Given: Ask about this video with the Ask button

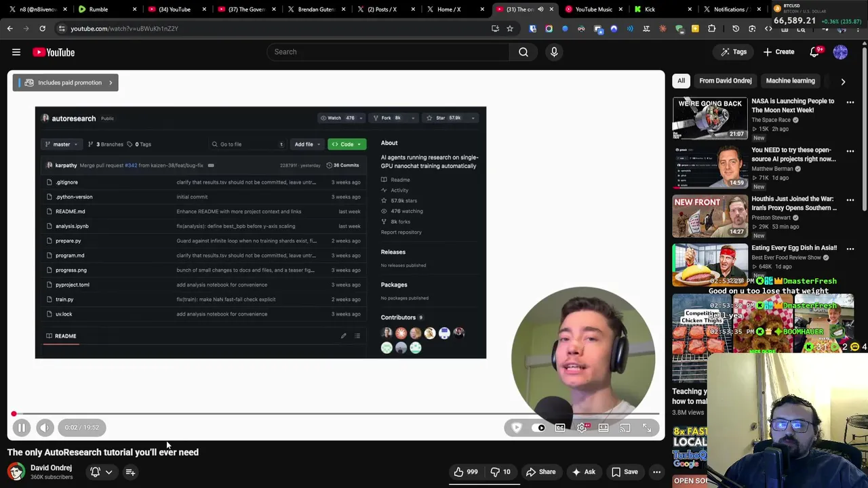Looking at the screenshot, I should [x=583, y=472].
